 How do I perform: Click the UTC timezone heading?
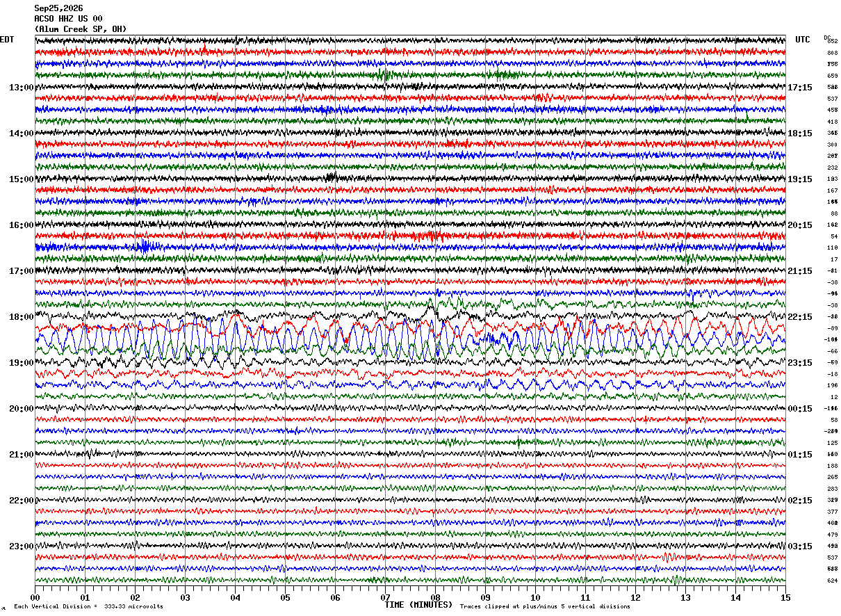(x=803, y=40)
